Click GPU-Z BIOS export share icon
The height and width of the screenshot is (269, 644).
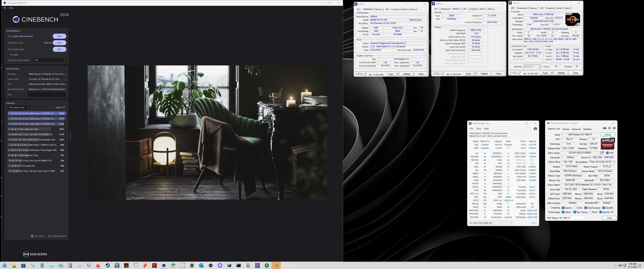pyautogui.click(x=602, y=153)
